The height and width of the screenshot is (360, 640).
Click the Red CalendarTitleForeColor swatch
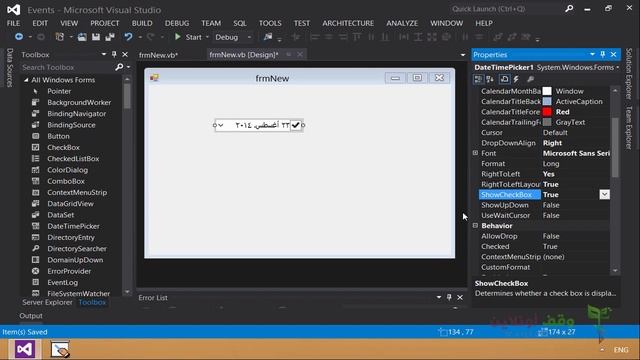pos(547,112)
